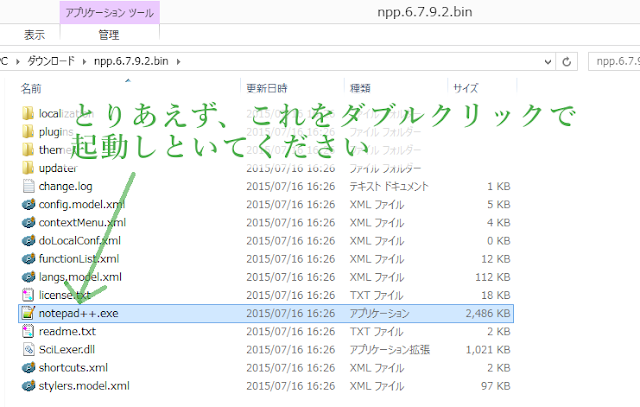
Task: Expand the chevron after npp.6.7.9.2.bin breadcrumb
Action: 178,62
